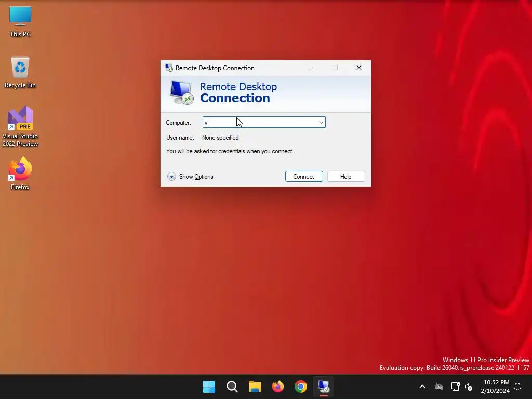Expand Show Options
The image size is (532, 399).
coord(190,177)
